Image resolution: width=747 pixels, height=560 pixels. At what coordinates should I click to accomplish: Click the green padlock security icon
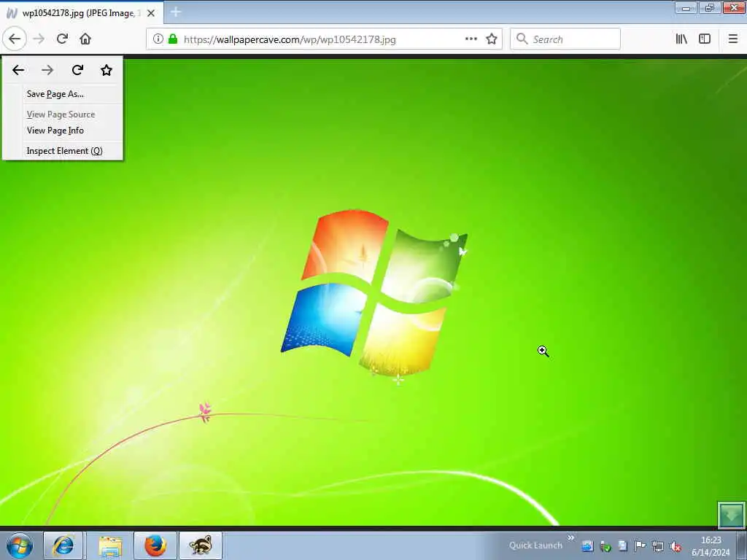coord(173,39)
